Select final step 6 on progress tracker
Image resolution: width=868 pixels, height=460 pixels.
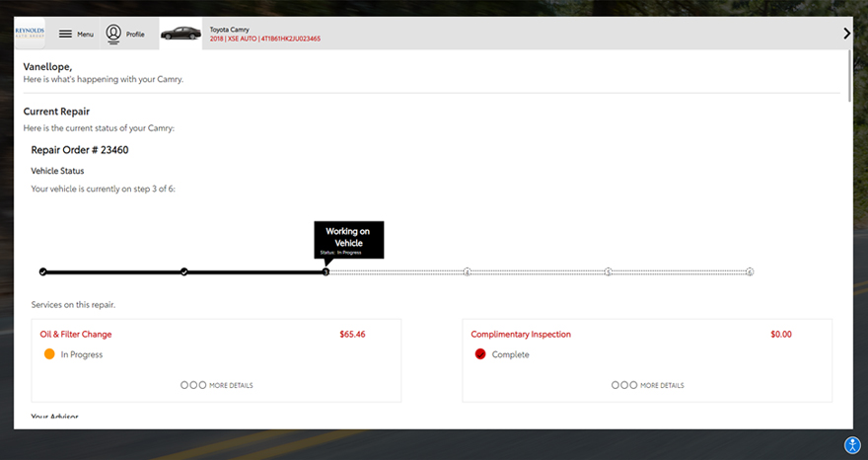750,271
